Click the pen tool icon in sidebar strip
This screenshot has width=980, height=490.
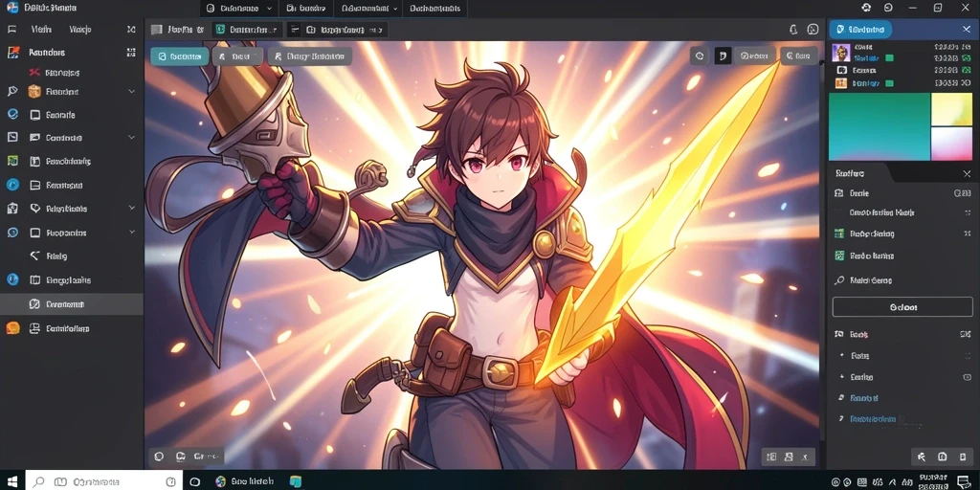tap(11, 91)
